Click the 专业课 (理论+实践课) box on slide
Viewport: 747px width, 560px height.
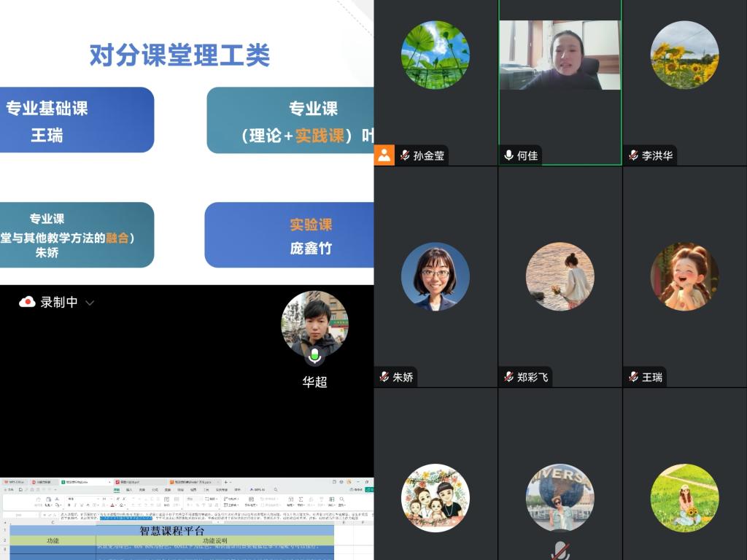[x=290, y=120]
